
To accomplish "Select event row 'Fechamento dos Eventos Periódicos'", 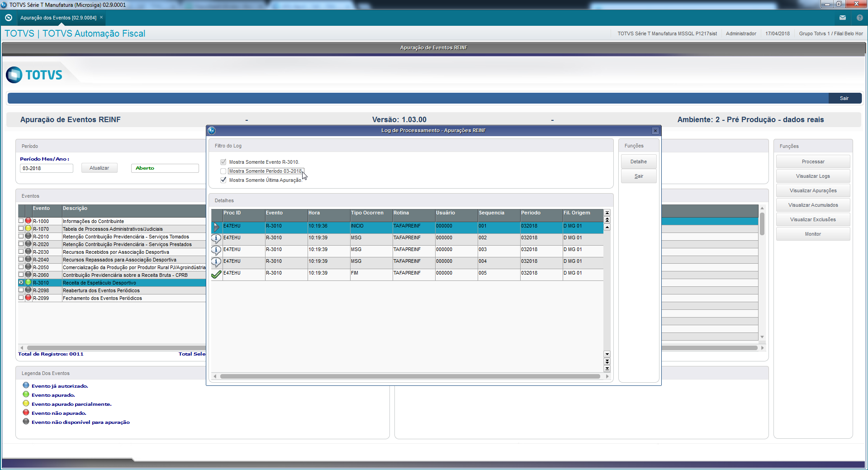I will (x=134, y=298).
